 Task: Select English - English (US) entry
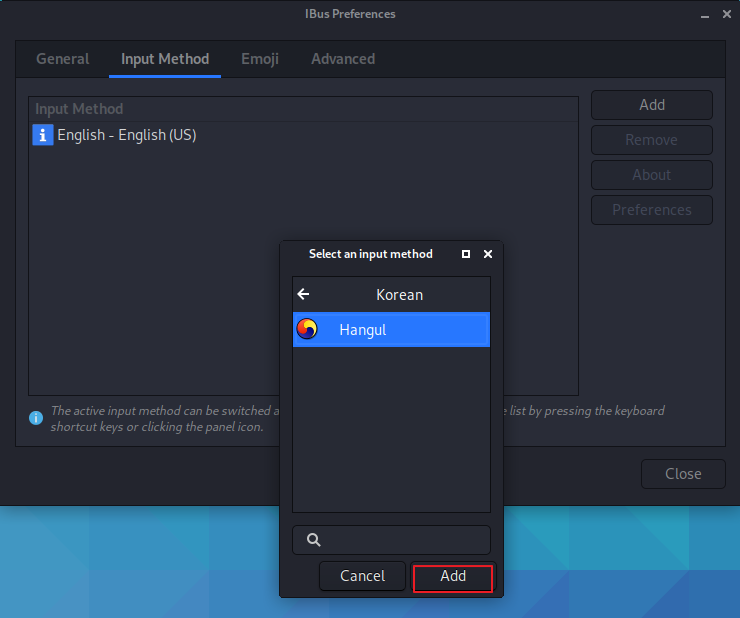coord(303,135)
